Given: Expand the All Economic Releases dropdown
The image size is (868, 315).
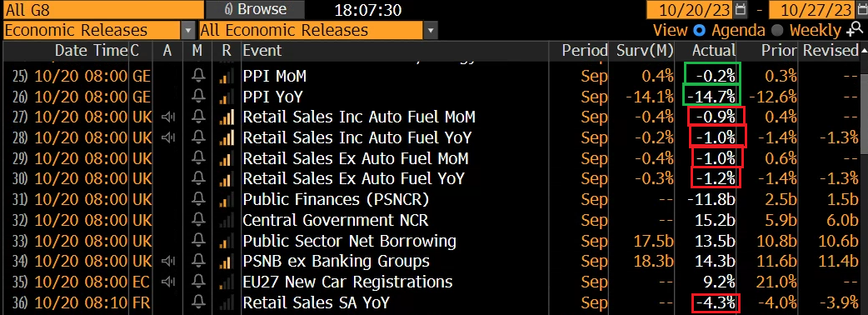Looking at the screenshot, I should coord(430,30).
